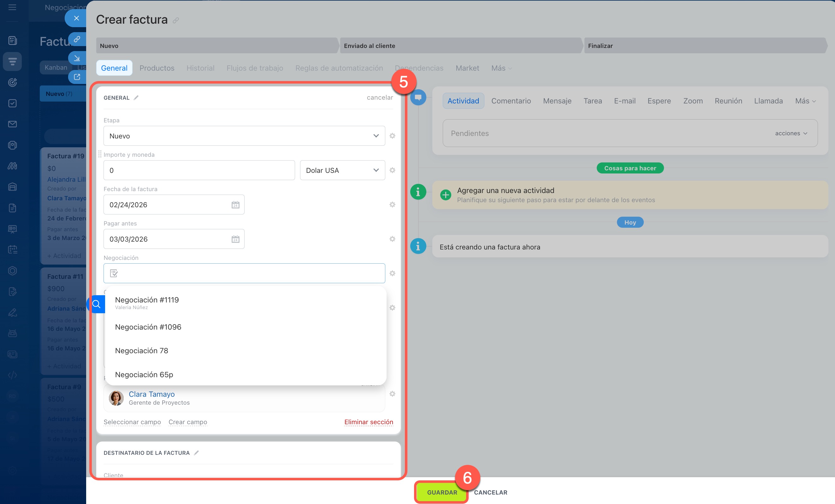Image resolution: width=835 pixels, height=504 pixels.
Task: Open the calendar picker for Pagar antes
Action: click(x=235, y=239)
